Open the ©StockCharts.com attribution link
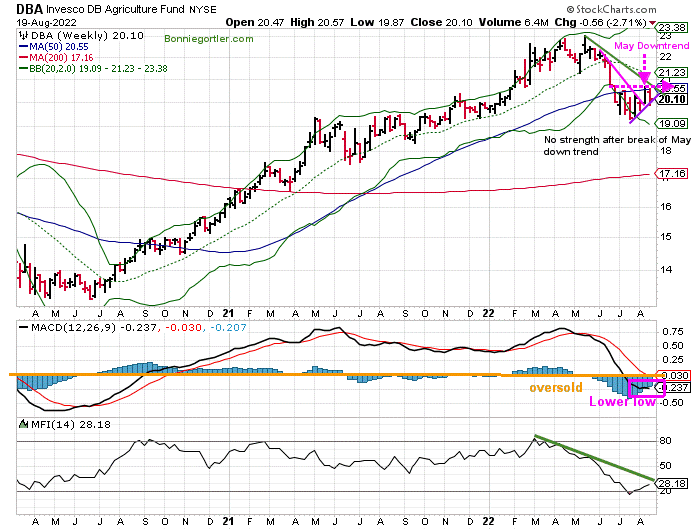 pyautogui.click(x=612, y=9)
